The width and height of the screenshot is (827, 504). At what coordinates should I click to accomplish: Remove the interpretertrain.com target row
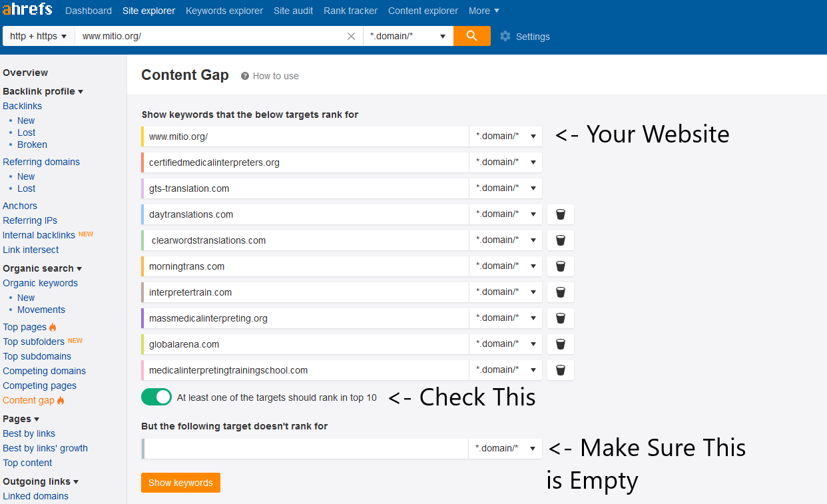(561, 292)
